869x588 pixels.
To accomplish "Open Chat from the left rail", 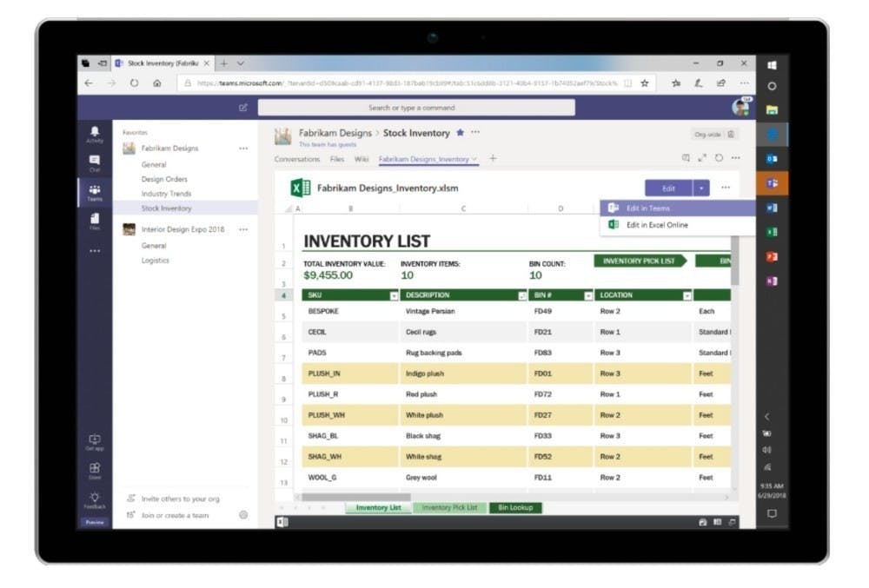I will [94, 162].
